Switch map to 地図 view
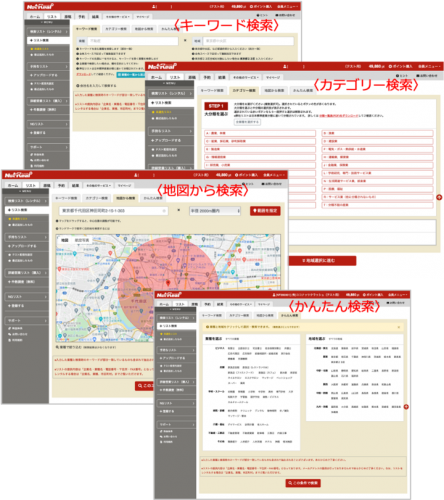This screenshot has height=500, width=444. (x=65, y=240)
